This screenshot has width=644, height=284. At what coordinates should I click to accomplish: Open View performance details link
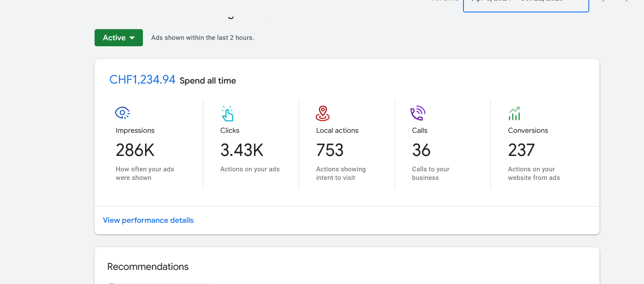click(x=148, y=220)
